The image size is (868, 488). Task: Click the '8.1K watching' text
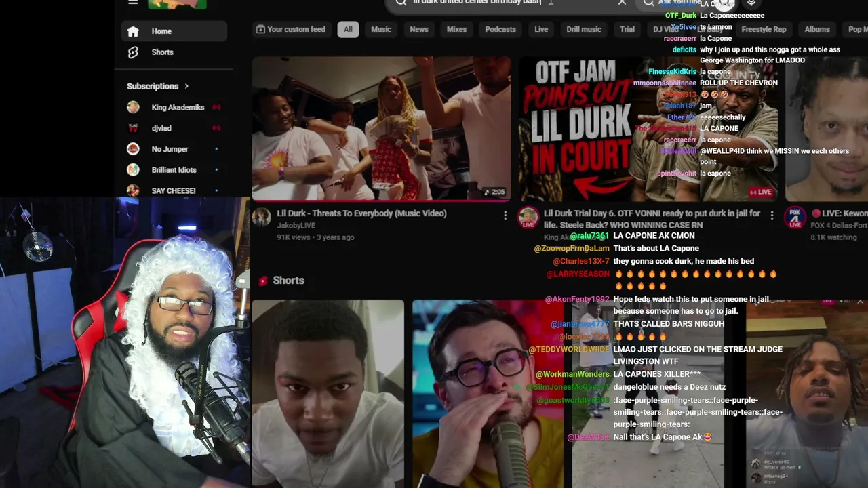[833, 237]
